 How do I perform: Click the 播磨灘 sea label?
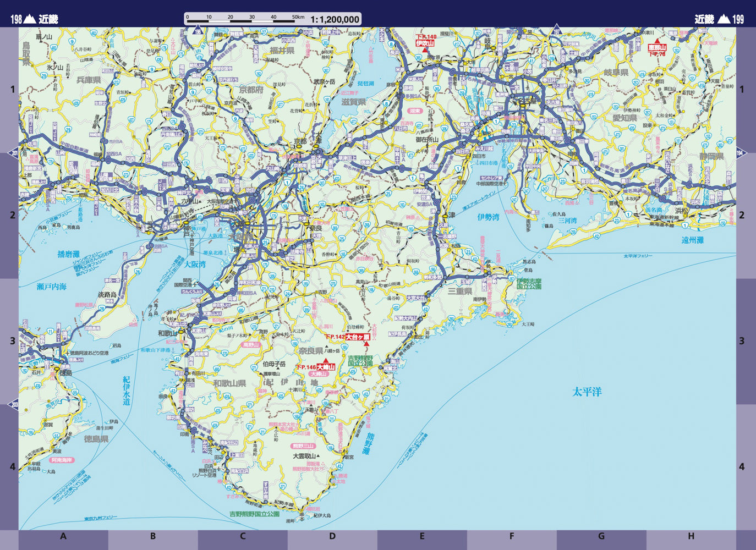tap(69, 254)
